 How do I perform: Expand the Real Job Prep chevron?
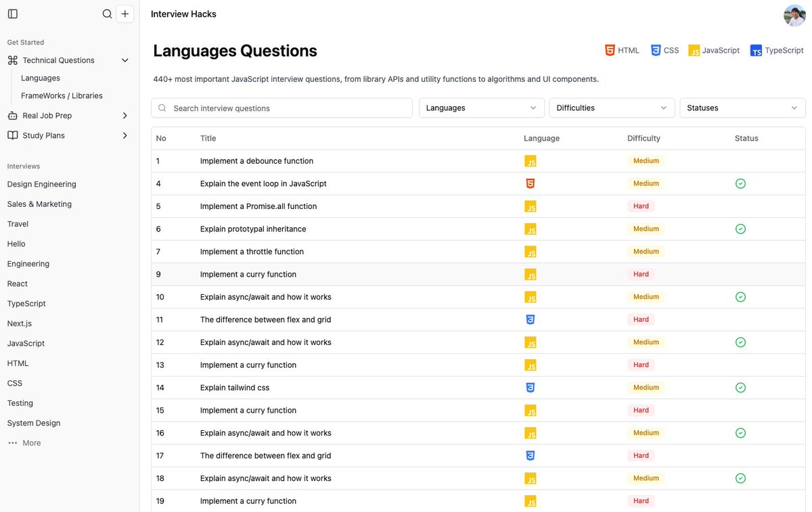125,116
